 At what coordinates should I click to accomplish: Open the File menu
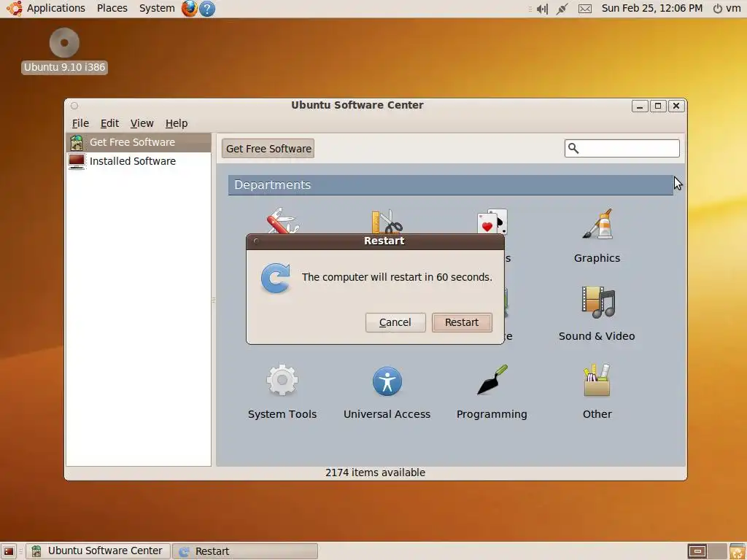click(x=80, y=123)
